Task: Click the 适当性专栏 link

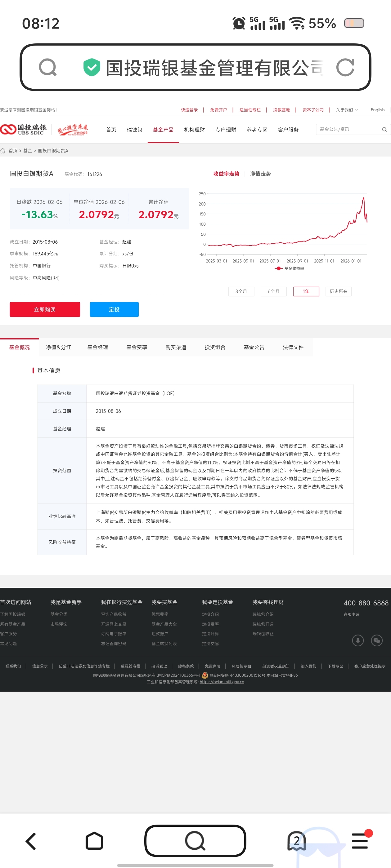Action: click(250, 110)
